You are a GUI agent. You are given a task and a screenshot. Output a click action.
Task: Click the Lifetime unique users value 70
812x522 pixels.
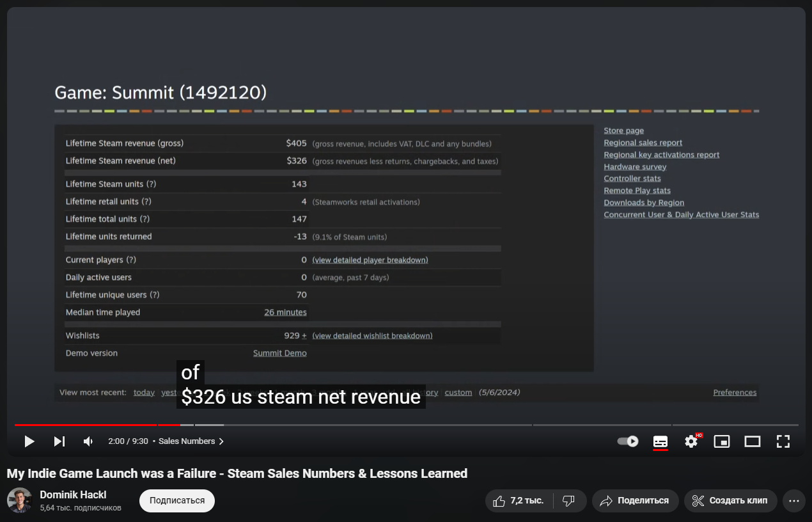click(302, 295)
